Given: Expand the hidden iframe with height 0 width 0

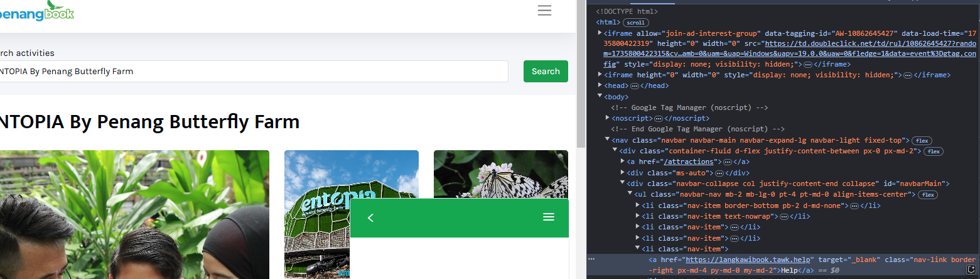Looking at the screenshot, I should [x=600, y=75].
